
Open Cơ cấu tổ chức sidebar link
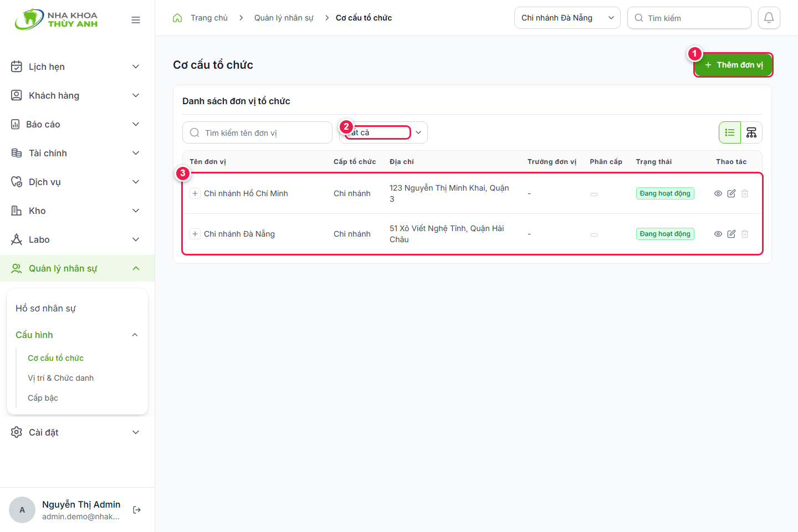point(55,358)
